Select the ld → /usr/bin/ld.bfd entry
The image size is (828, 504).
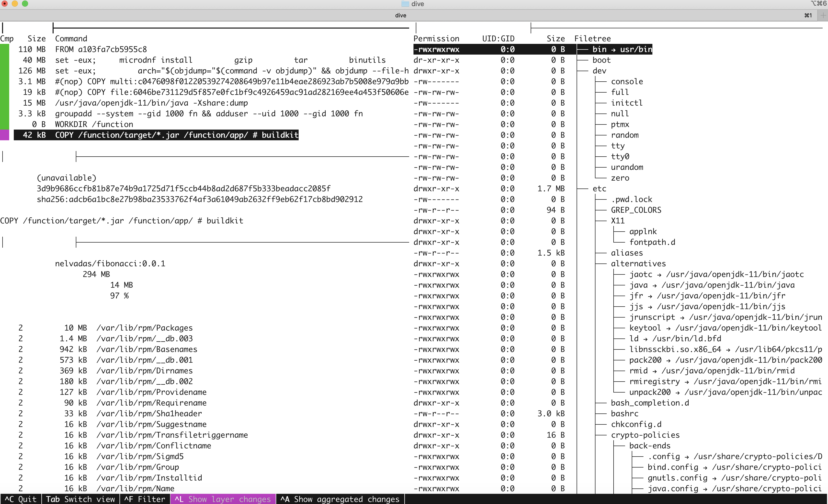[x=675, y=339]
